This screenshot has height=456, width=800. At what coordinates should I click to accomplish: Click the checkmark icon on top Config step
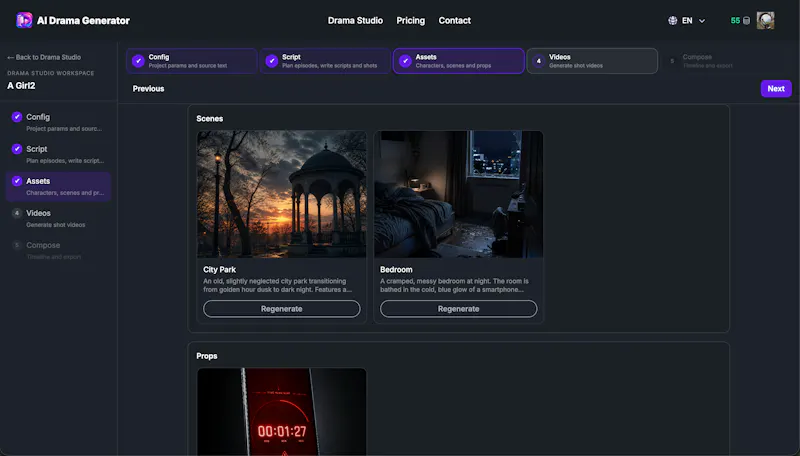[x=138, y=61]
